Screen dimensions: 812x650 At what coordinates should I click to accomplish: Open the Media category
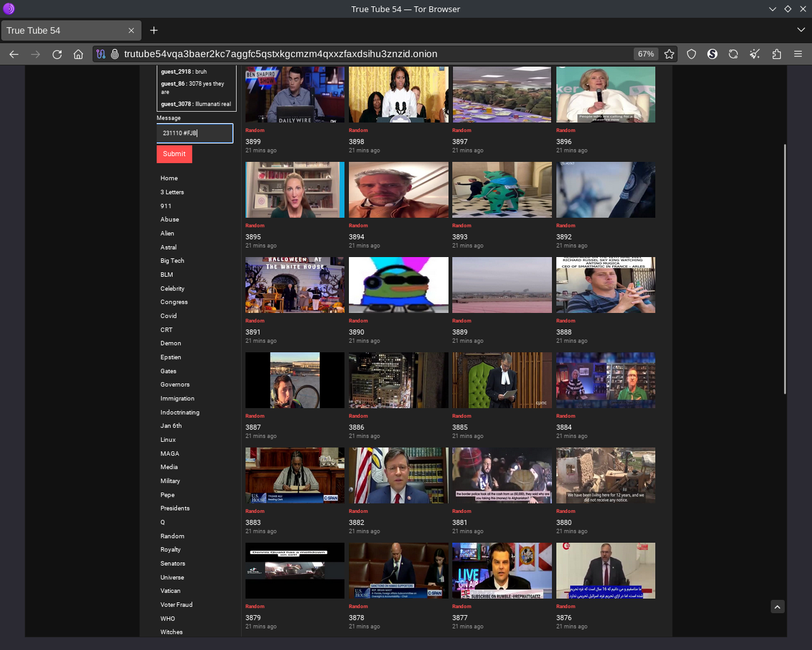tap(169, 467)
